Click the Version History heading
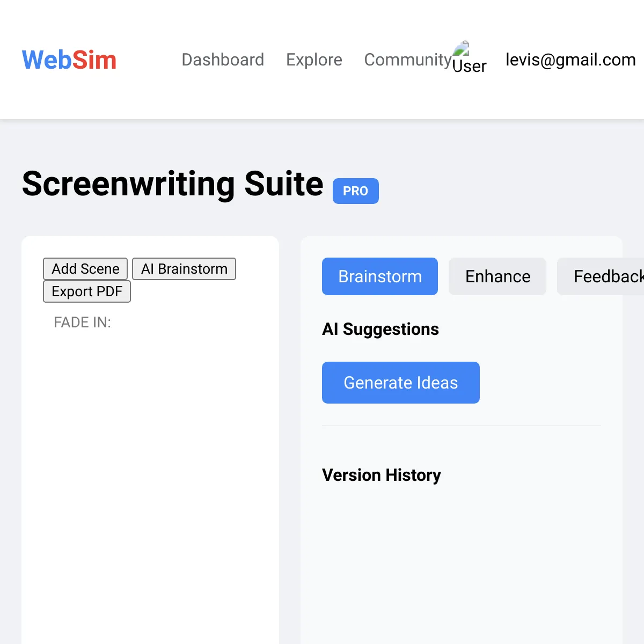Screen dimensions: 644x644 tap(382, 475)
